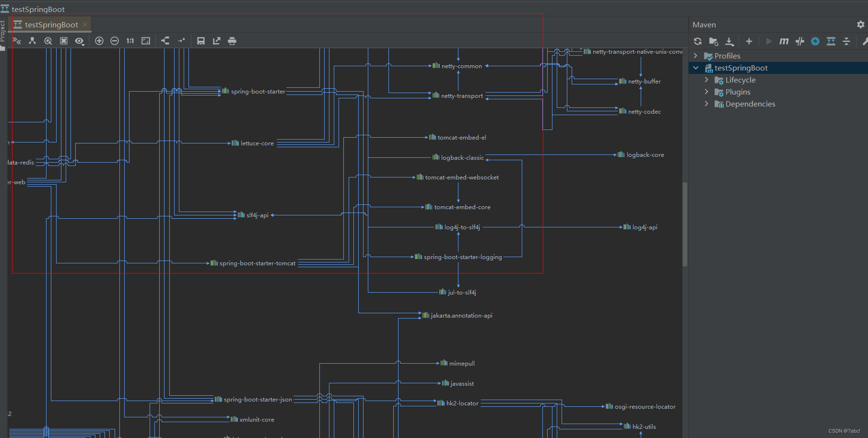This screenshot has width=868, height=438.
Task: Click the Fit Content icon in diagram toolbar
Action: [x=146, y=41]
